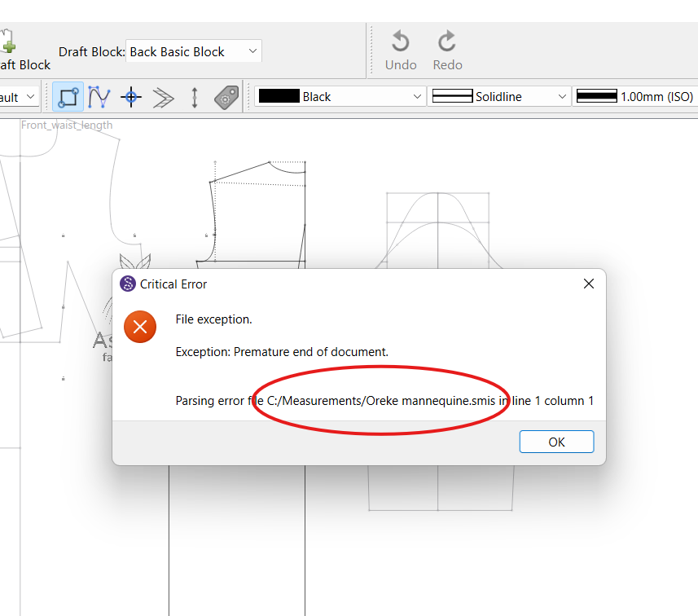
Task: Click the Front_waist_length label
Action: click(67, 125)
